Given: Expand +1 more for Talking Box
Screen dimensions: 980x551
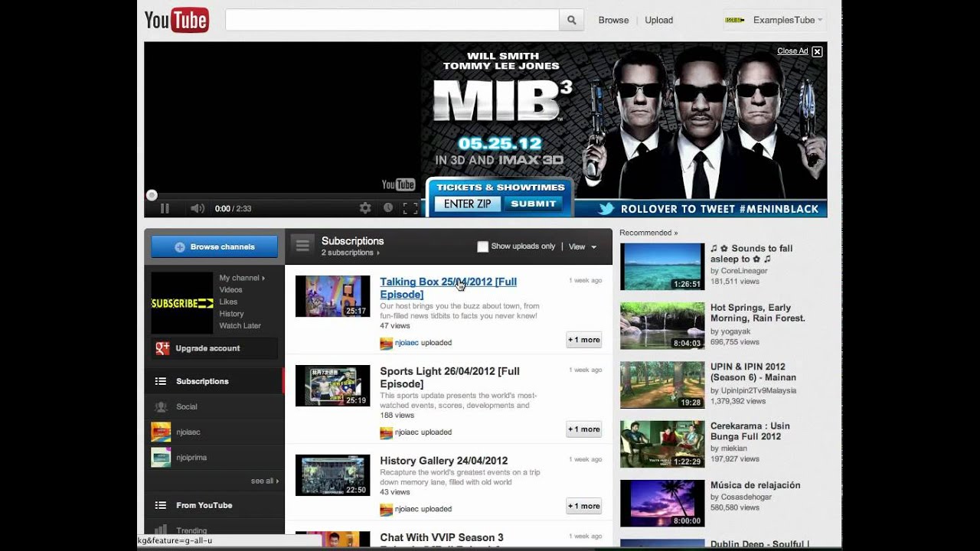Looking at the screenshot, I should point(583,340).
